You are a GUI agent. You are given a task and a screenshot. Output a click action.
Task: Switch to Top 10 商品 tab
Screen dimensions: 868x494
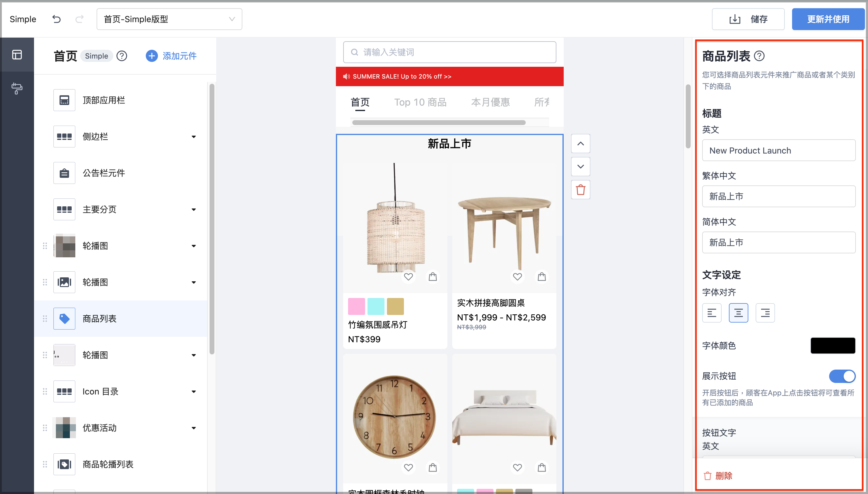[420, 102]
